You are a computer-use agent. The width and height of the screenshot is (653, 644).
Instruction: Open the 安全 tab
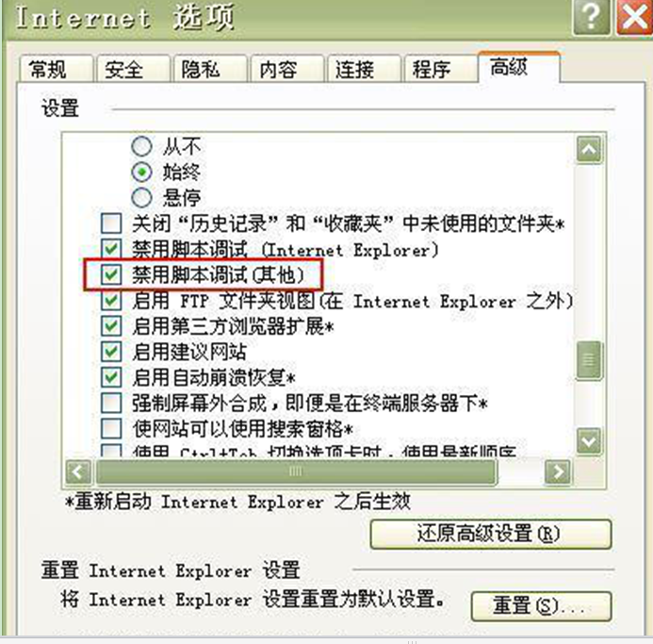tap(133, 69)
